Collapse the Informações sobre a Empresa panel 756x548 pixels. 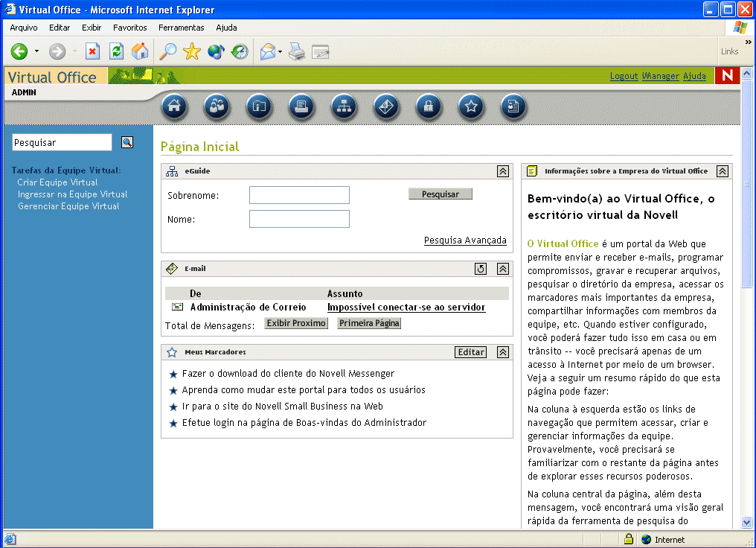tap(723, 171)
